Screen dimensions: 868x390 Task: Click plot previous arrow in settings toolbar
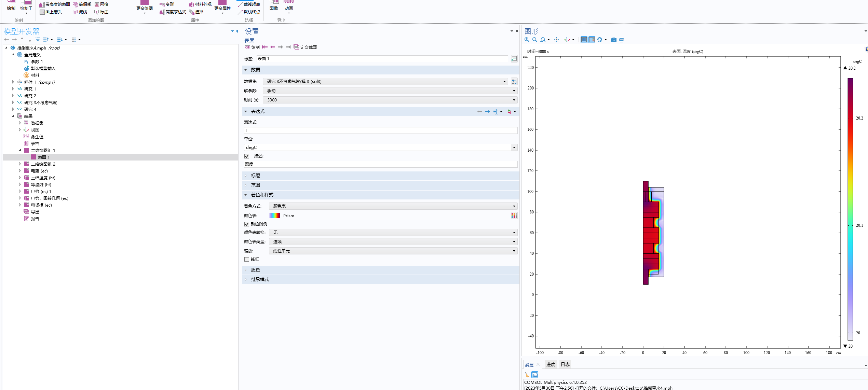273,47
